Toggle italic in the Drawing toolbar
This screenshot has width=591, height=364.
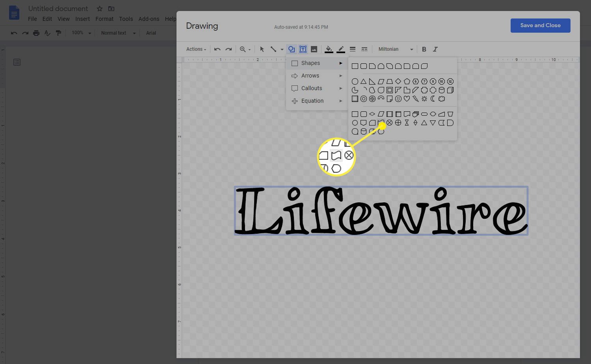coord(435,49)
